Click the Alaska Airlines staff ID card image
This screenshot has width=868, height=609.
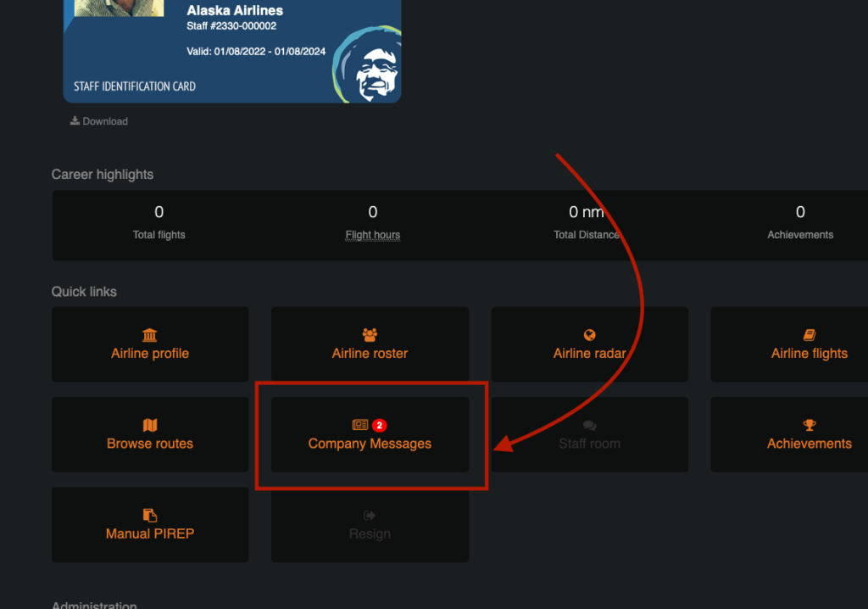232,51
